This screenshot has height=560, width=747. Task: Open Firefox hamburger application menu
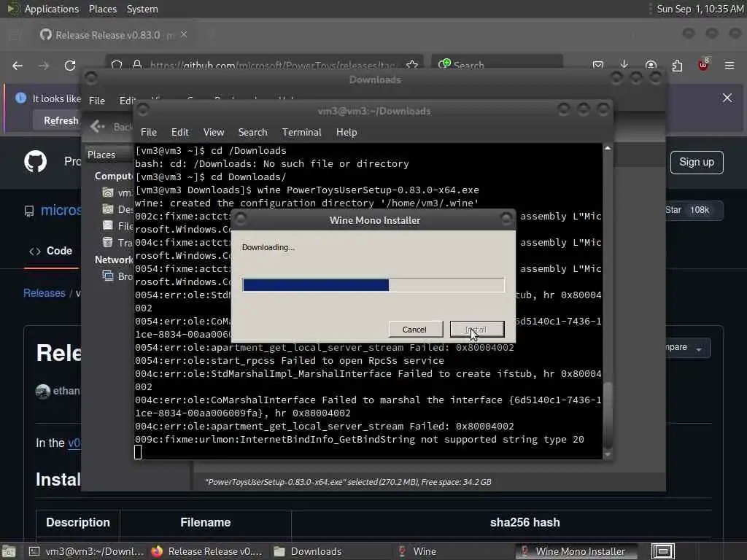click(729, 65)
